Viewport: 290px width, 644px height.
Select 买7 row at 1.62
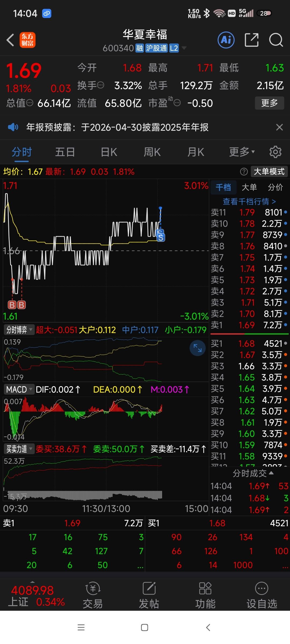pos(249,411)
